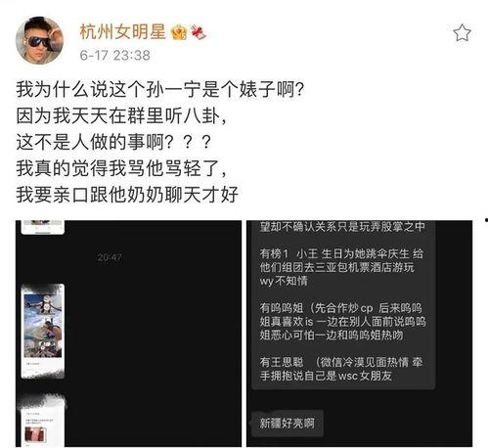Click the 20:47 time label in left image

click(x=110, y=257)
